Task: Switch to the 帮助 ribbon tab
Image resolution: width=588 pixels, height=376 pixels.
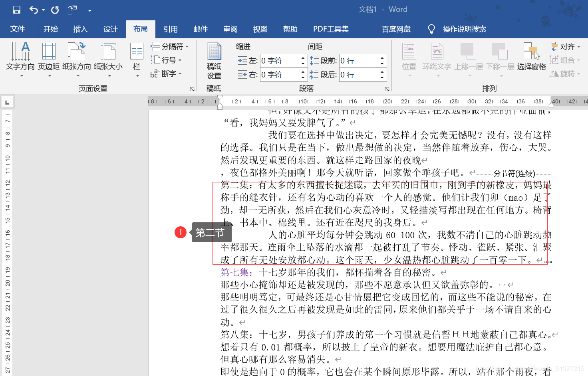Action: tap(290, 29)
